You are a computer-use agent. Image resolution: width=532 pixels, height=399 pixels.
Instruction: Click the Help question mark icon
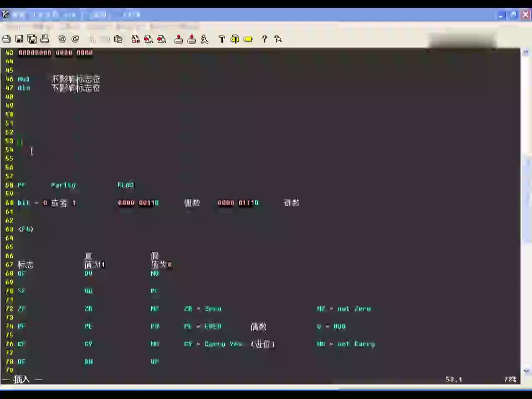[x=264, y=39]
